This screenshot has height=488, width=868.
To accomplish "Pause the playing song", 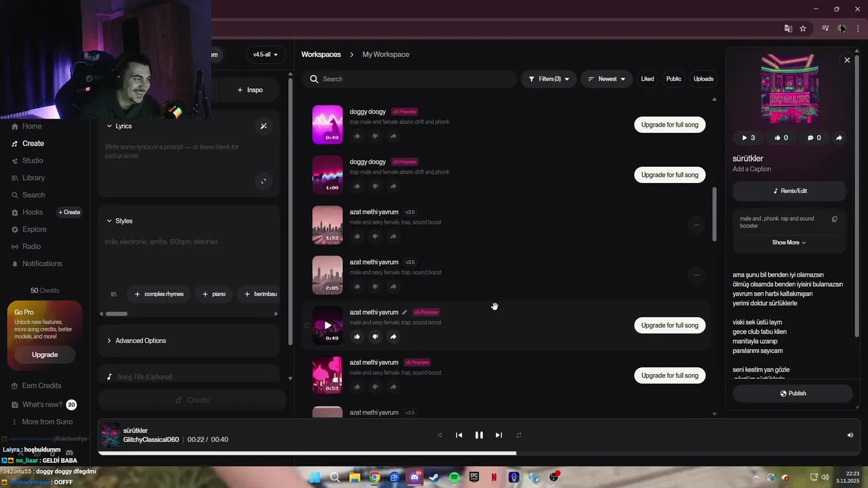I will tap(479, 435).
